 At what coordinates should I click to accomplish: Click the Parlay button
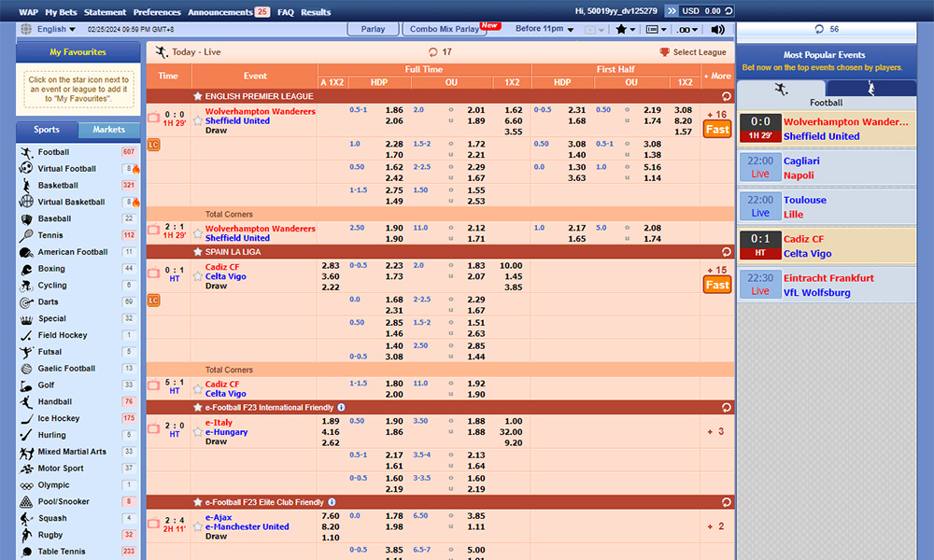coord(373,29)
